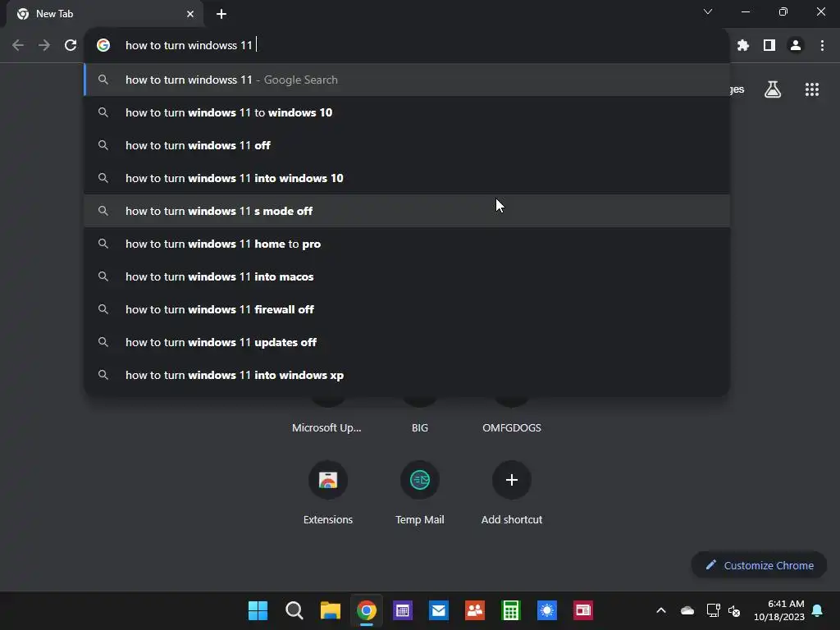Click the Add shortcut plus tile

click(x=512, y=480)
